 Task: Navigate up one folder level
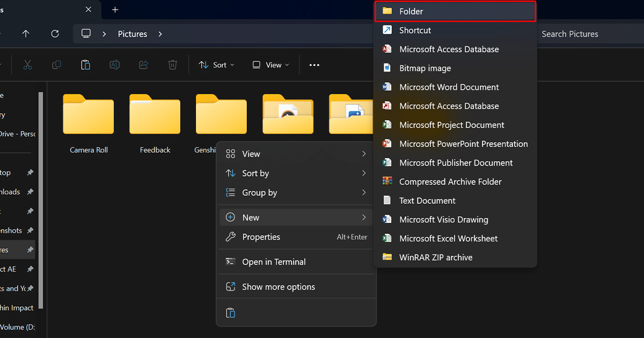coord(26,33)
